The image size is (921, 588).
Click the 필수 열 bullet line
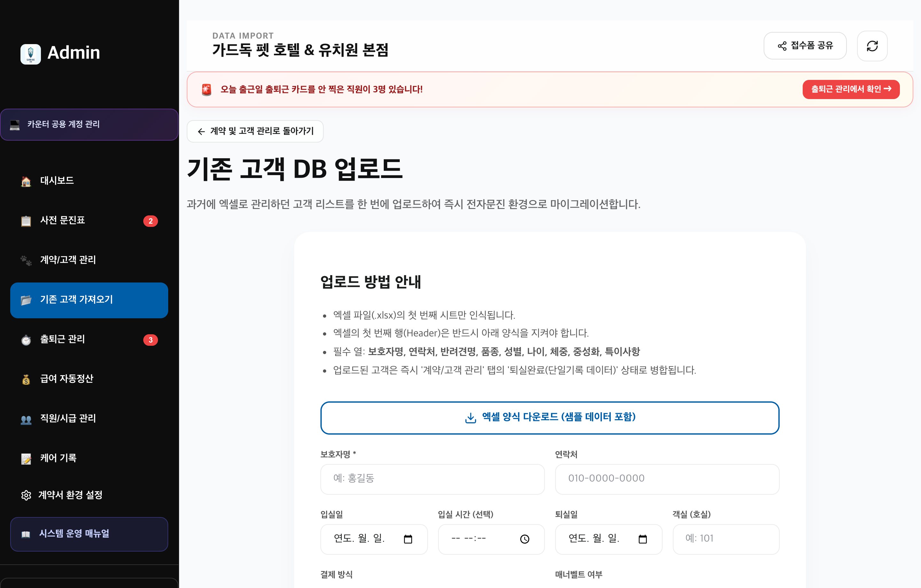pos(486,352)
